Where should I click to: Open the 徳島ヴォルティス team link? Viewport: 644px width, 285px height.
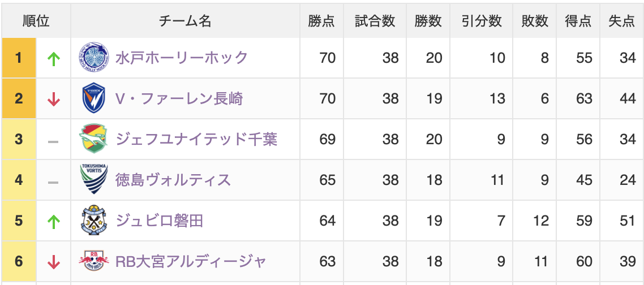[173, 180]
